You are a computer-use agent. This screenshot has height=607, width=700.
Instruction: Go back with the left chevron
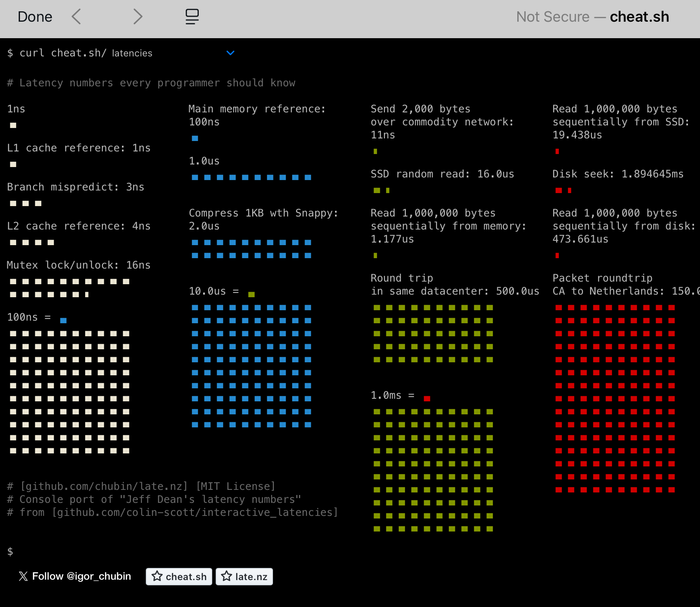pos(76,17)
